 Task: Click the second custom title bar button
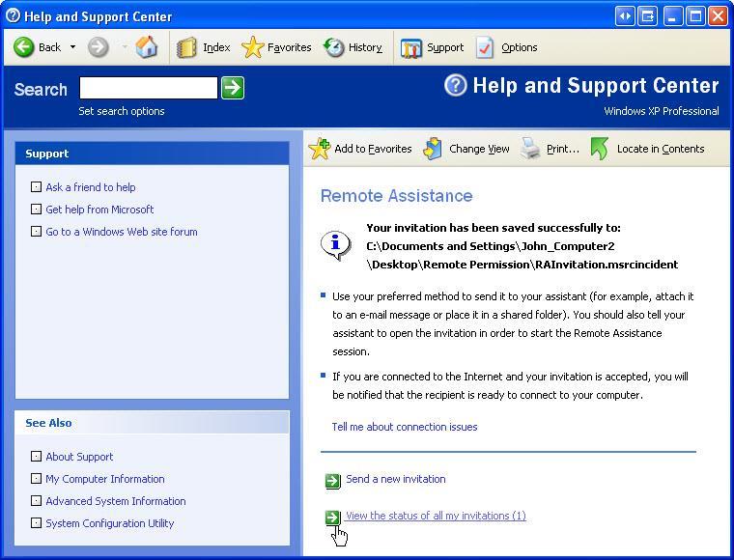pyautogui.click(x=648, y=16)
